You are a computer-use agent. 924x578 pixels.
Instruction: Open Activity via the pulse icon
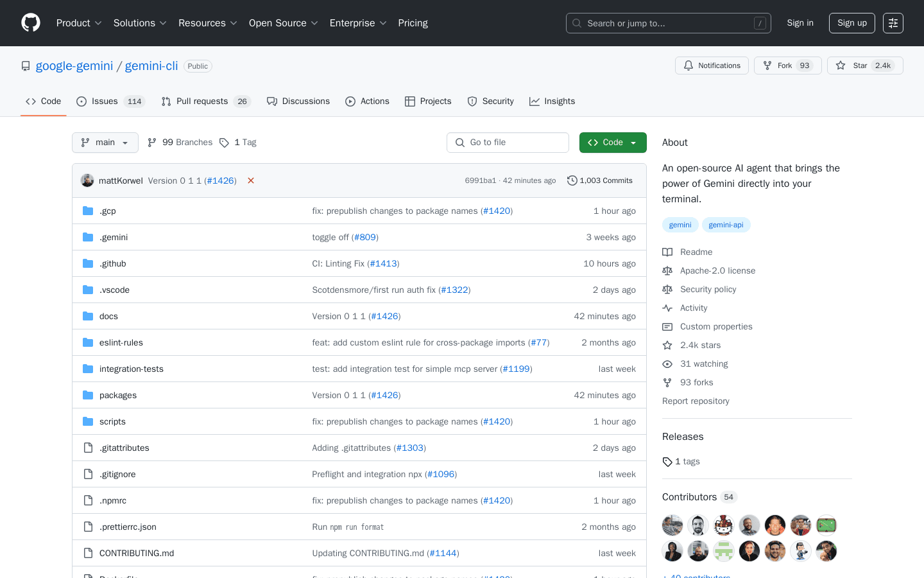click(x=667, y=308)
